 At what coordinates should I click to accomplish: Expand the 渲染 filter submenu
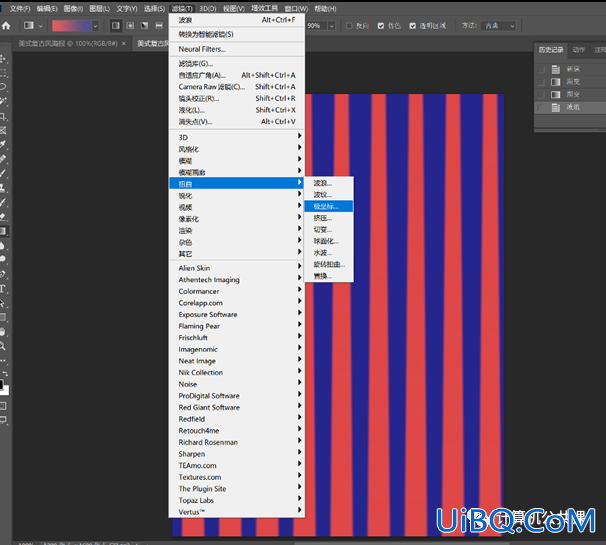pyautogui.click(x=237, y=230)
